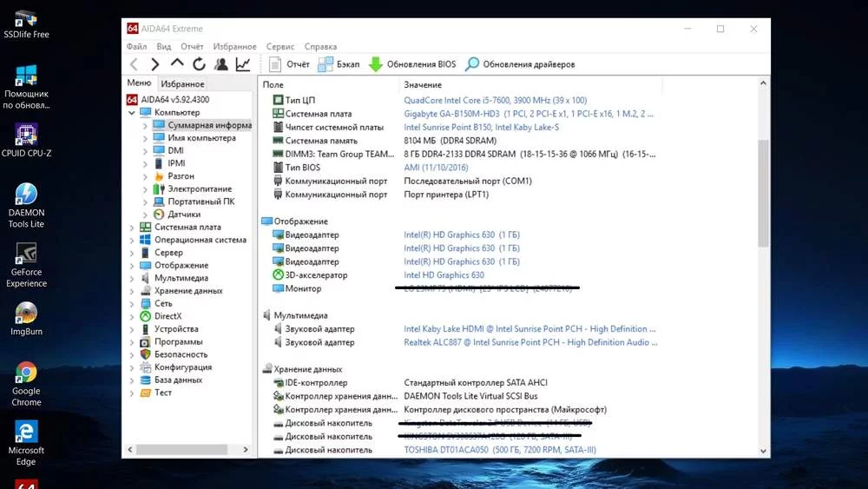This screenshot has height=489, width=868.
Task: Expand the Хранение данных tree node
Action: point(132,291)
